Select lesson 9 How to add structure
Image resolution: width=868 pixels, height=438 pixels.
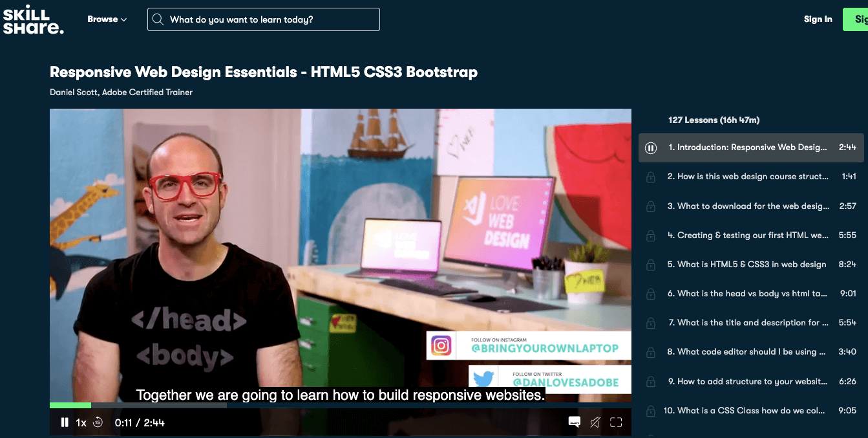tap(751, 382)
